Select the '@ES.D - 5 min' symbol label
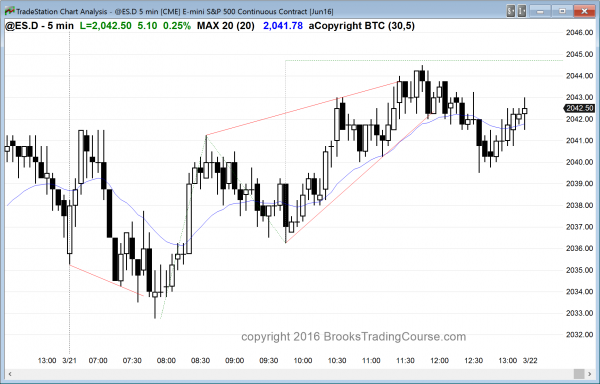This screenshot has height=384, width=600. coord(39,26)
